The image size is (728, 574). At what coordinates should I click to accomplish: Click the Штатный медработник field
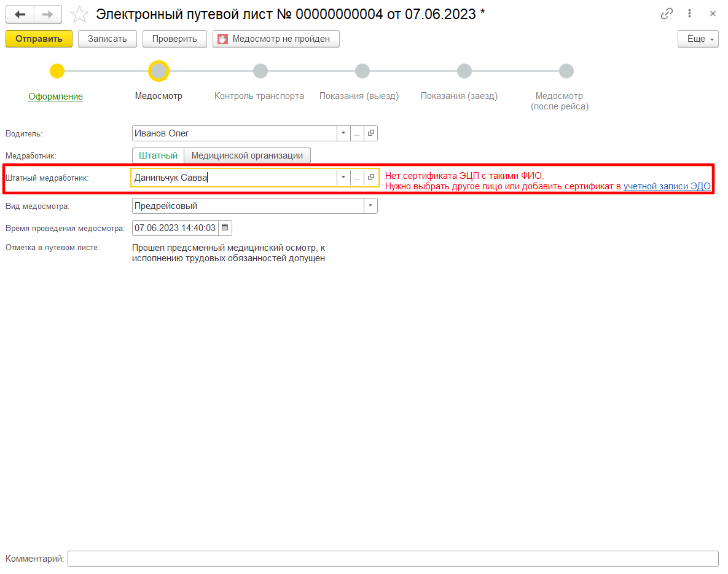(234, 178)
